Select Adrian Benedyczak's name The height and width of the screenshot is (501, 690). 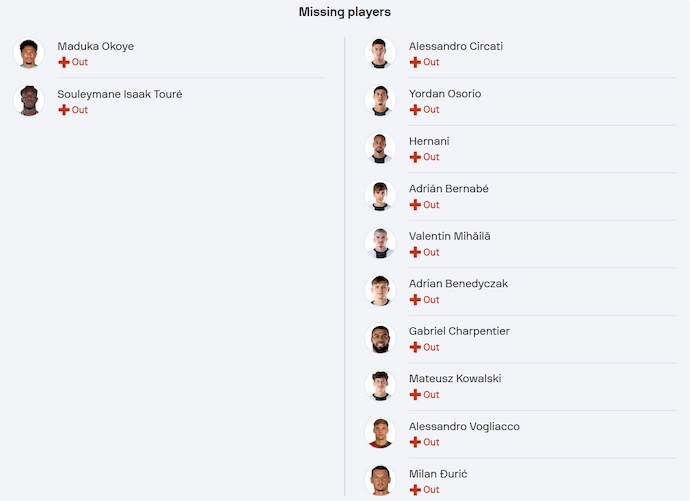point(458,284)
